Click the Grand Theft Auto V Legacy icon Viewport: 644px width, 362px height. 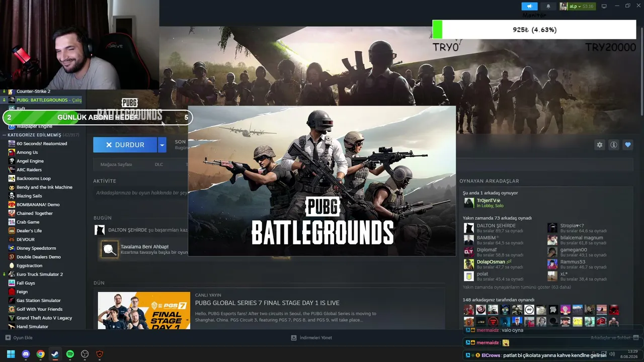[x=12, y=318]
